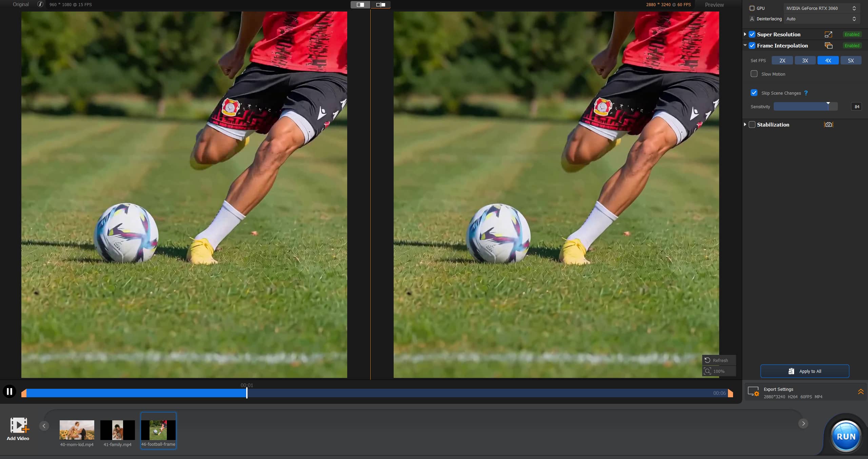Check the Slow Motion option
868x459 pixels.
(x=754, y=74)
